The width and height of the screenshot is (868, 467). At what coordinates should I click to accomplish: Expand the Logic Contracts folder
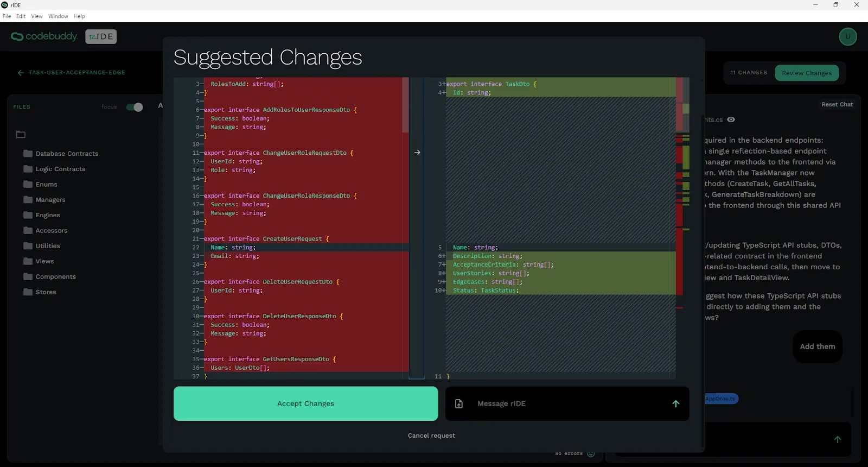point(55,169)
